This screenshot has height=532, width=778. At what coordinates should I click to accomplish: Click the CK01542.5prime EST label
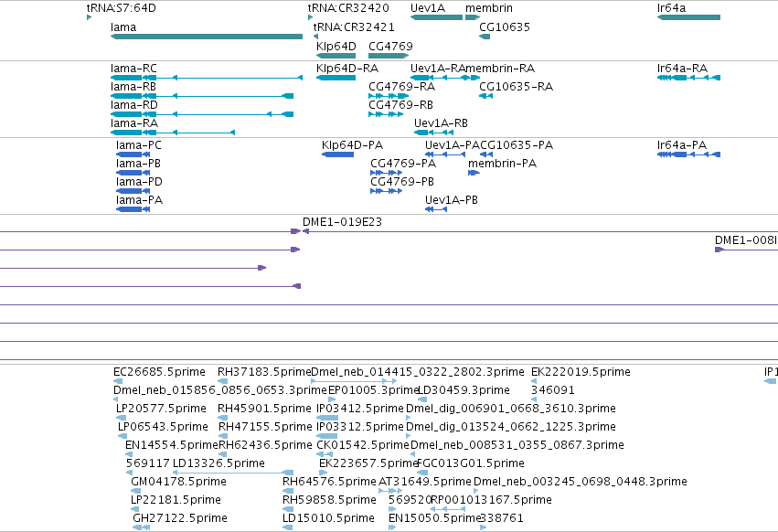pos(363,445)
